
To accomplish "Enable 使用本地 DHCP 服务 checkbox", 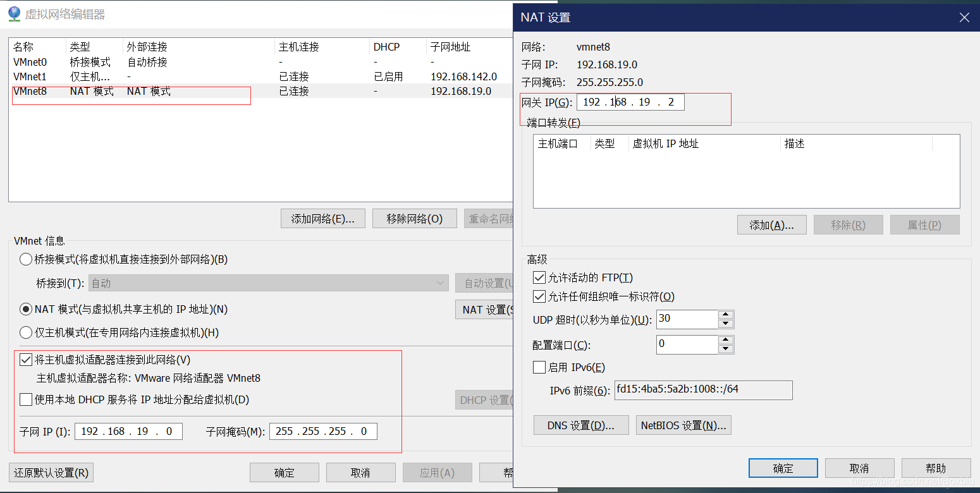I will pyautogui.click(x=26, y=399).
